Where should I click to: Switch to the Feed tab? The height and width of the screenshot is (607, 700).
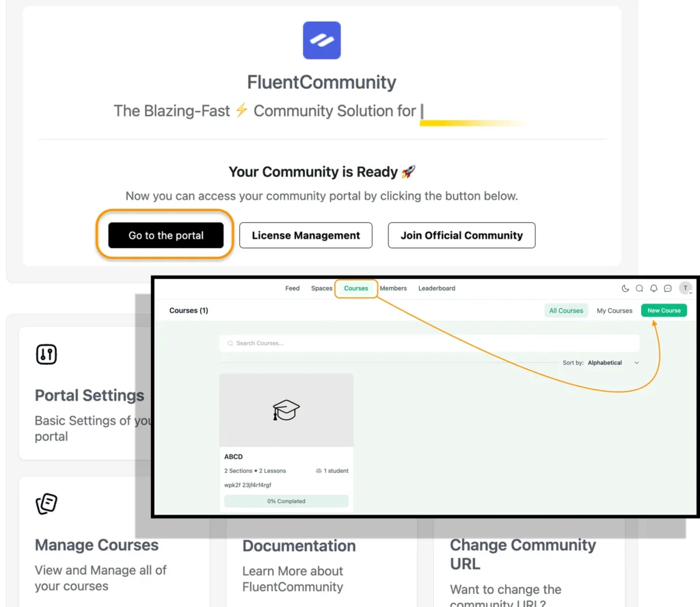pyautogui.click(x=293, y=288)
